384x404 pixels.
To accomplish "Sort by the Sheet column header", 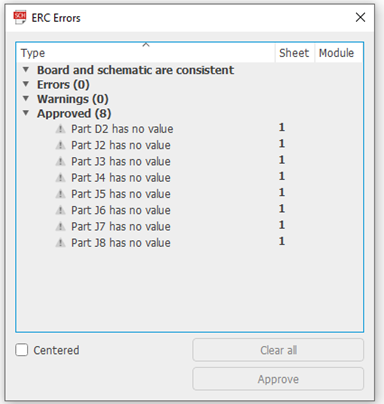I will tap(295, 53).
